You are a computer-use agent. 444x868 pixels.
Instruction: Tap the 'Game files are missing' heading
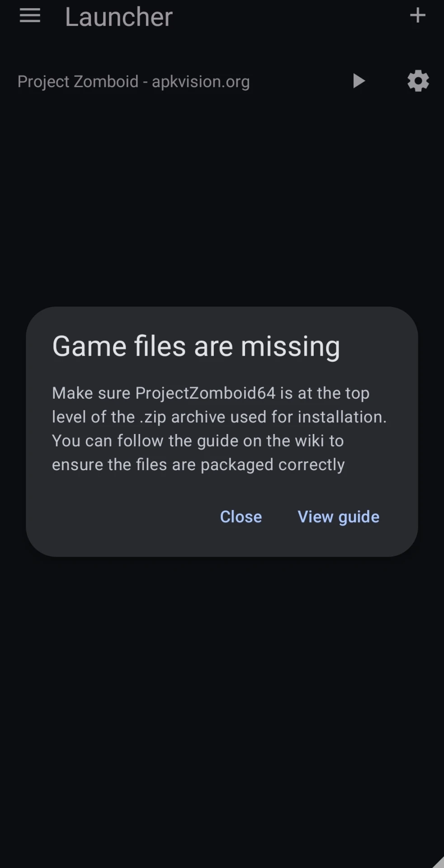pos(196,347)
